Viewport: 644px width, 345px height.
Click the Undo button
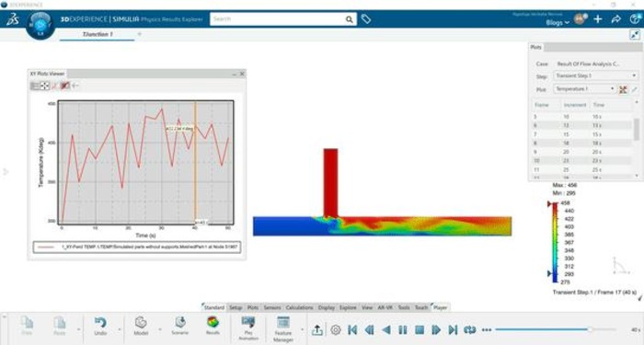pyautogui.click(x=100, y=326)
